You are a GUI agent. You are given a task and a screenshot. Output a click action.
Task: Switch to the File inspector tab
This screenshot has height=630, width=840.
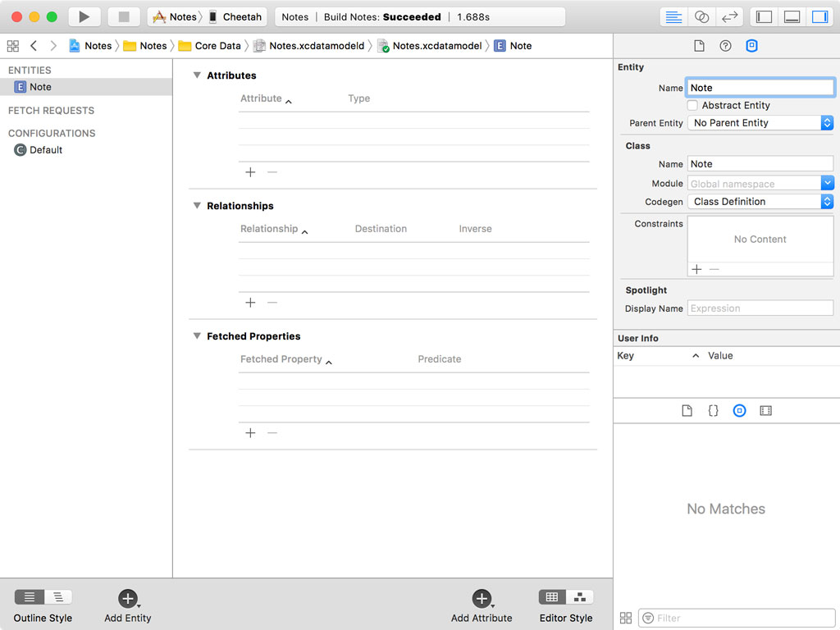tap(699, 46)
